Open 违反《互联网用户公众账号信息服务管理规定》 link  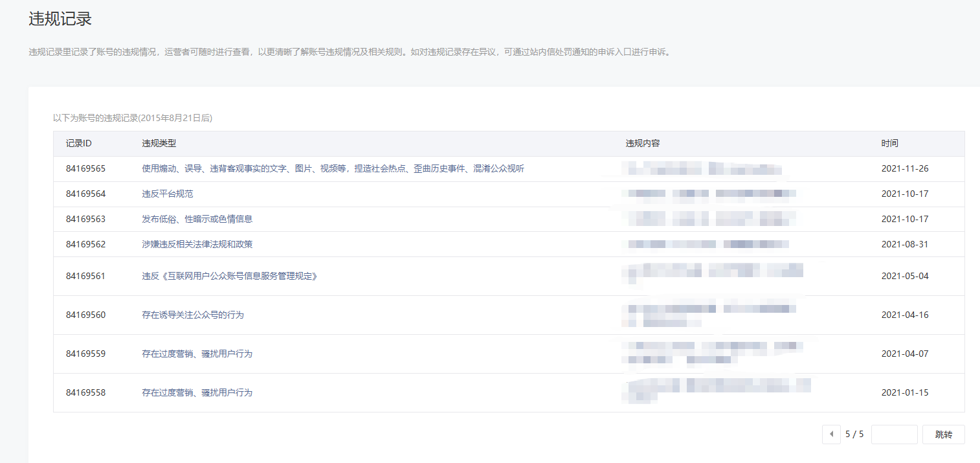coord(230,276)
